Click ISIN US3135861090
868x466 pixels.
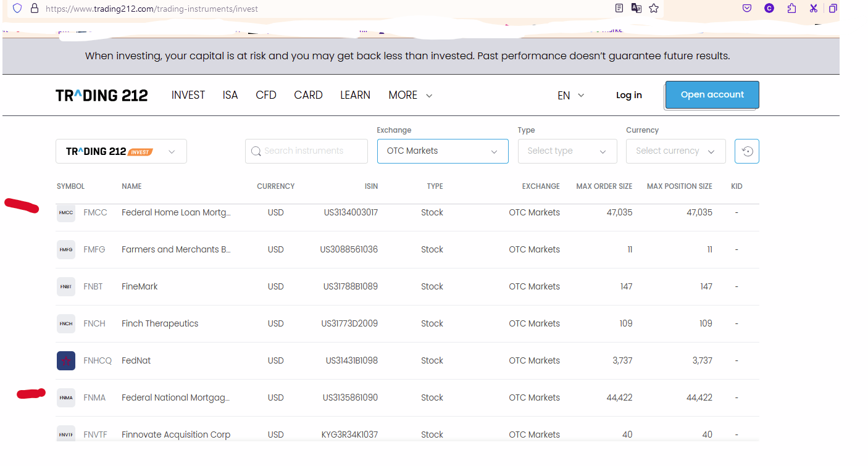pos(350,397)
